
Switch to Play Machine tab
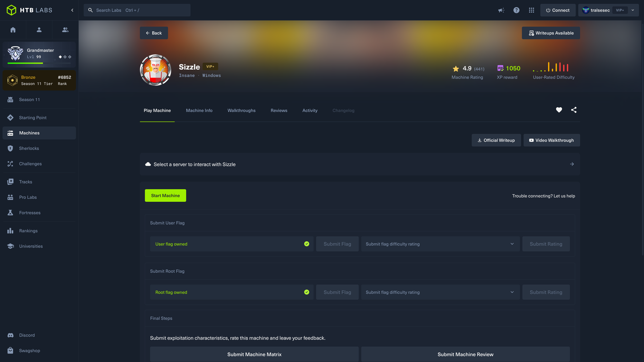(x=157, y=110)
